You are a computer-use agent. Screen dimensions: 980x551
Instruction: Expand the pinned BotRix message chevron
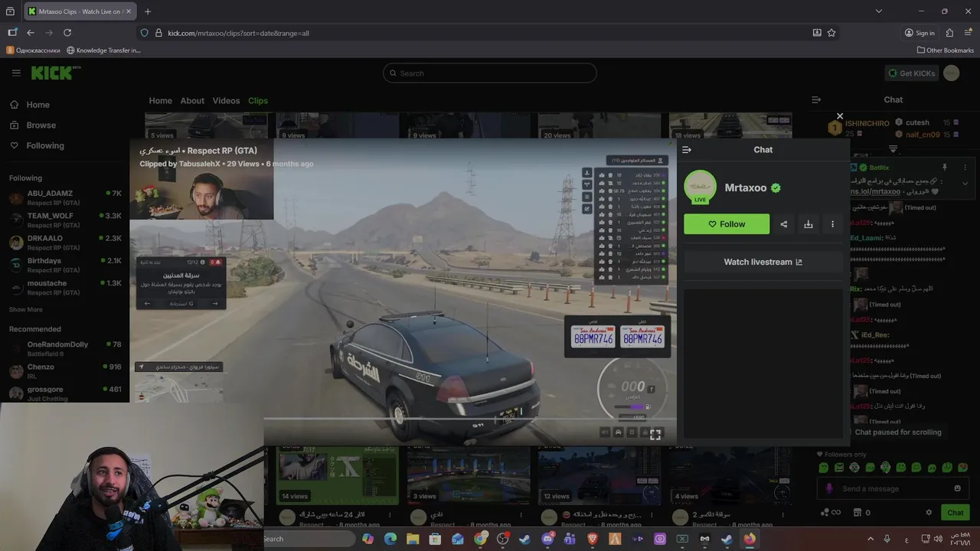[965, 184]
